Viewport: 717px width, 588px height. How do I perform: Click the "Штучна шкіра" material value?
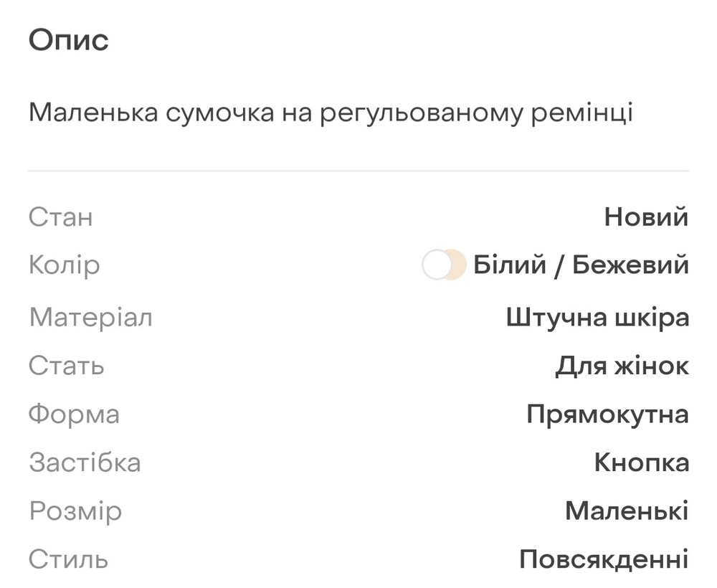(597, 317)
